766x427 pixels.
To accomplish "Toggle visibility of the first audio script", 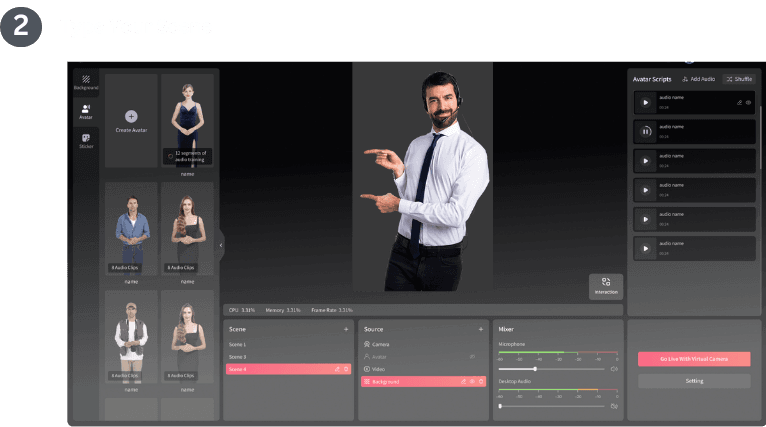I will point(748,102).
